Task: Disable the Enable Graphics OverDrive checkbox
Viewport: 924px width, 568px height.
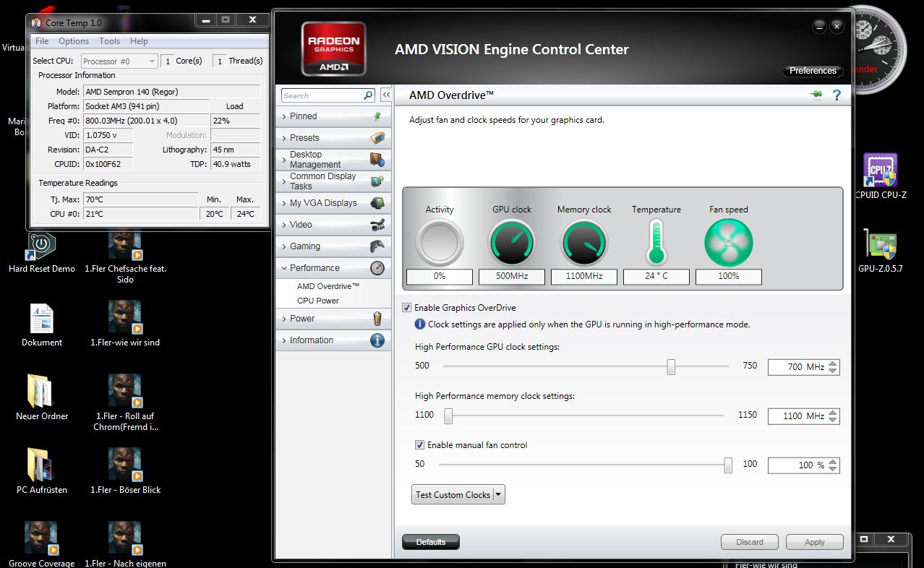Action: [406, 308]
